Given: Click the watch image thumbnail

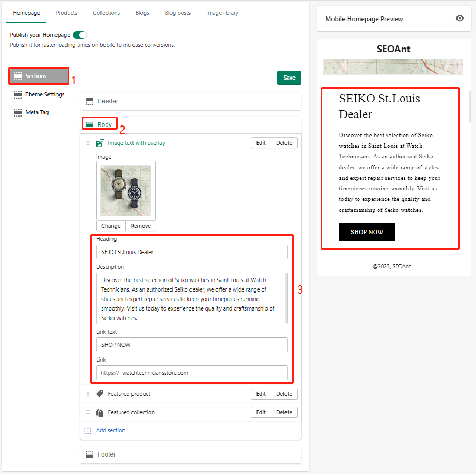Looking at the screenshot, I should coord(126,190).
